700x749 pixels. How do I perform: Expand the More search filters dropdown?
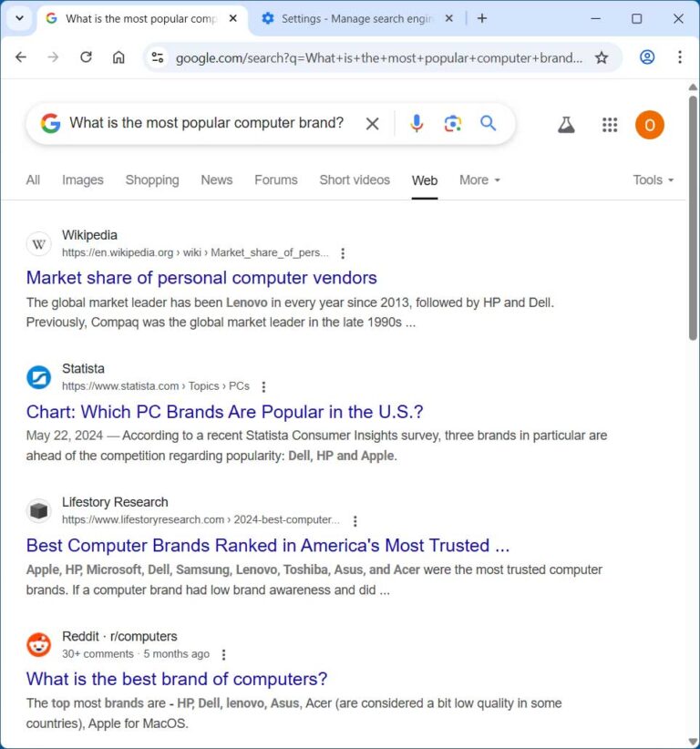479,180
